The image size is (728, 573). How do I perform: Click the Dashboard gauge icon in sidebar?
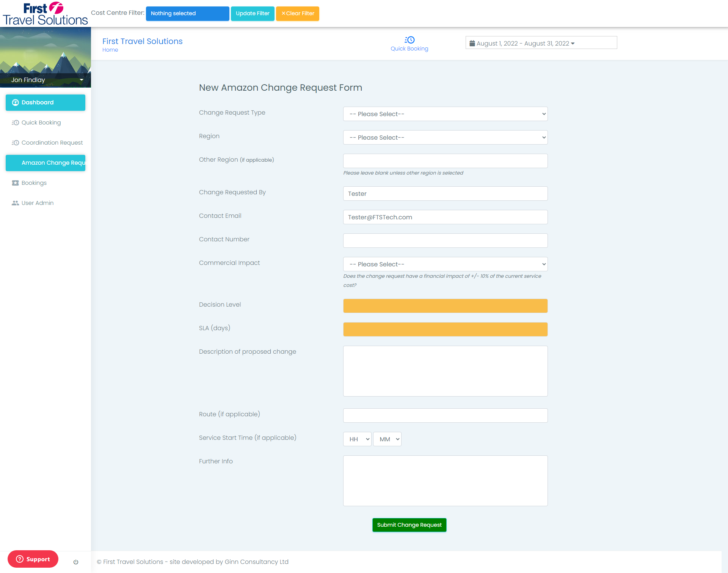[x=16, y=102]
